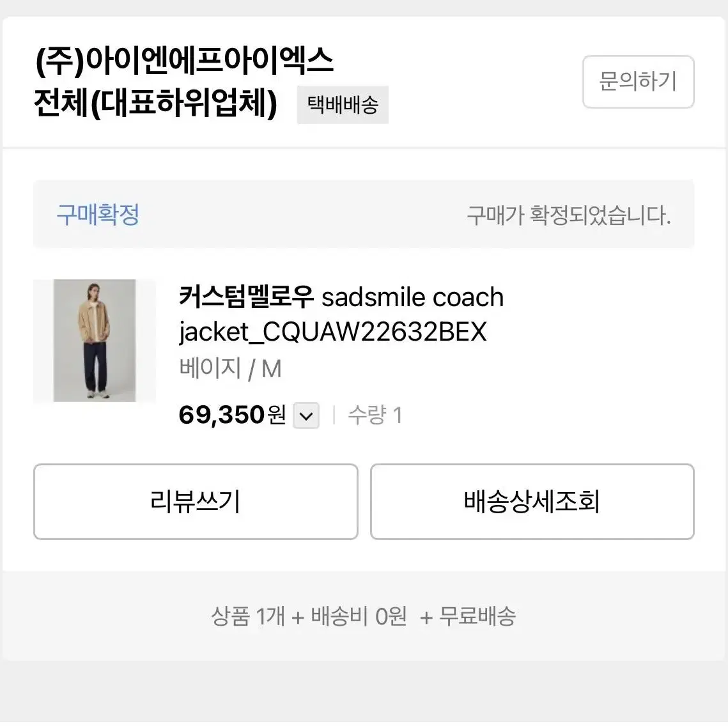The image size is (728, 728).
Task: Open 배송상세조회 delivery tracking details
Action: 532,502
